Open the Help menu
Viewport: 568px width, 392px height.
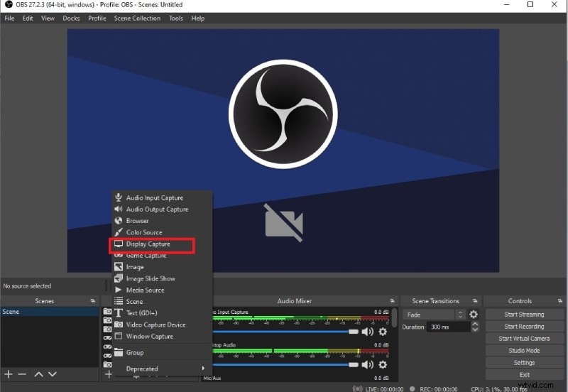click(x=198, y=18)
